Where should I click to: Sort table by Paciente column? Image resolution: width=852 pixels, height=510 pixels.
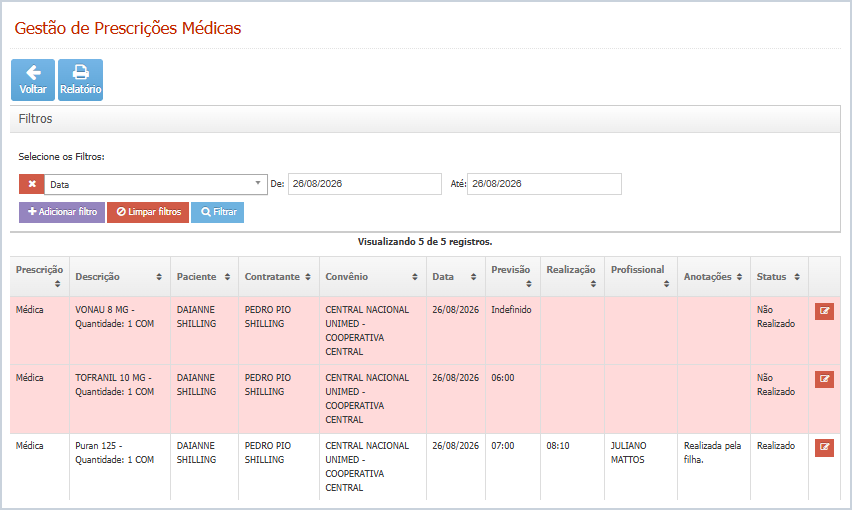click(204, 276)
